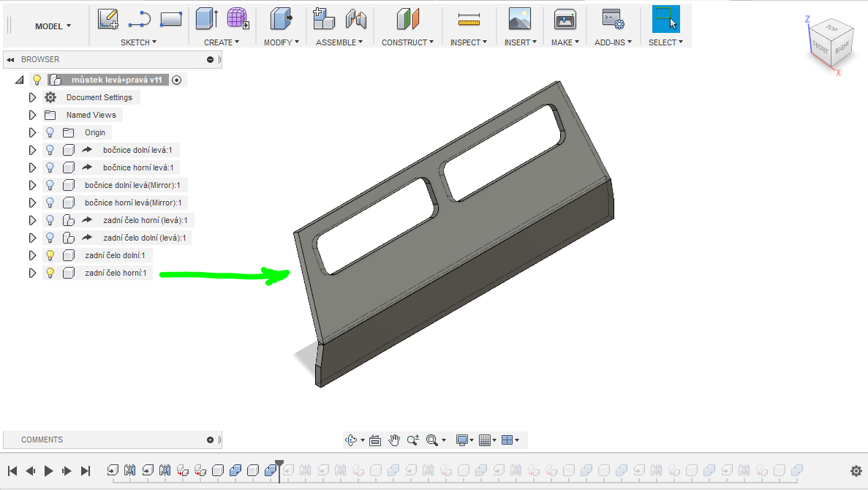Open the MODIFY menu
868x490 pixels.
click(x=281, y=42)
